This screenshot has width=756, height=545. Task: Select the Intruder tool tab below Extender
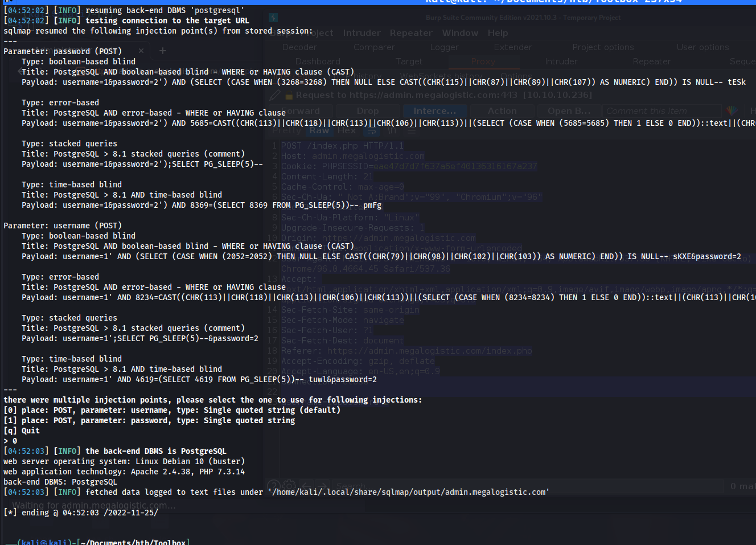(x=561, y=62)
